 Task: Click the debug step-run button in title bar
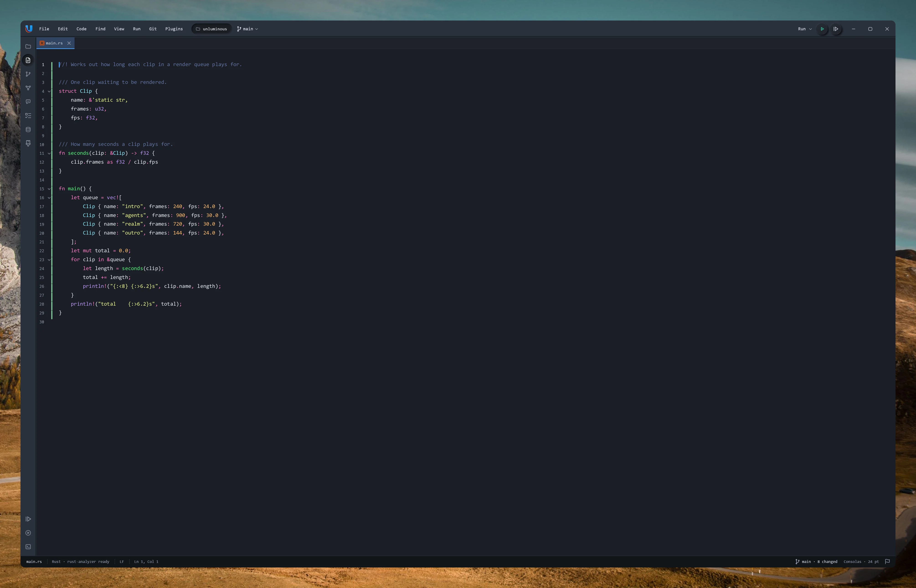point(836,29)
